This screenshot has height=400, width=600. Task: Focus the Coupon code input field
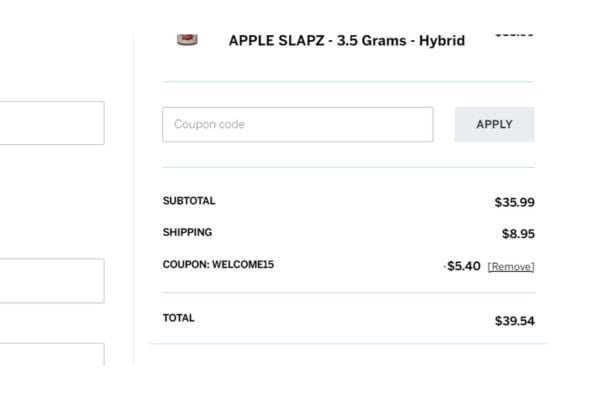298,124
